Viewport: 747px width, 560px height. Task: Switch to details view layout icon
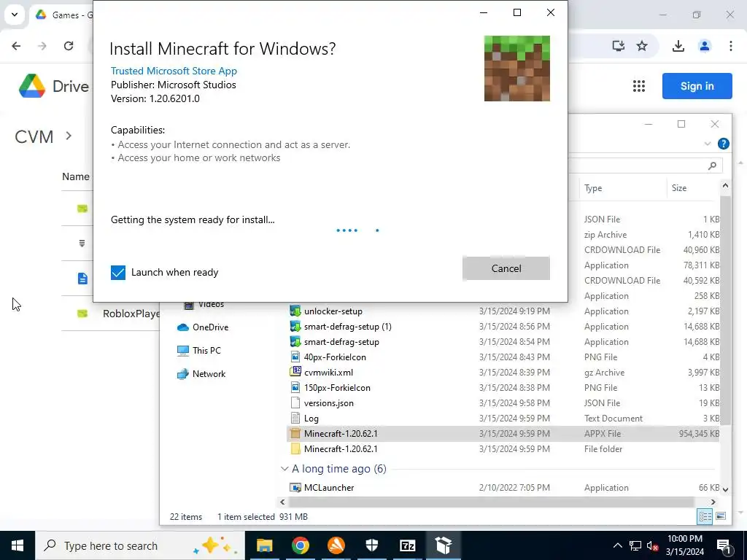(x=705, y=517)
